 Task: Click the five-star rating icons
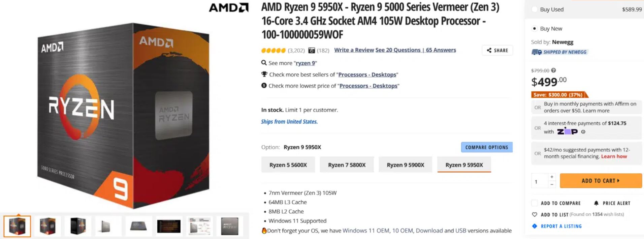[273, 51]
